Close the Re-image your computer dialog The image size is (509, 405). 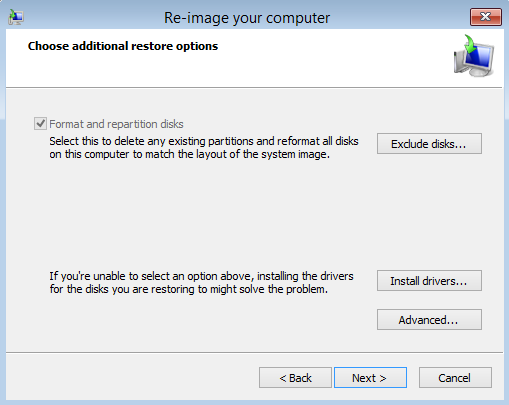[x=485, y=17]
